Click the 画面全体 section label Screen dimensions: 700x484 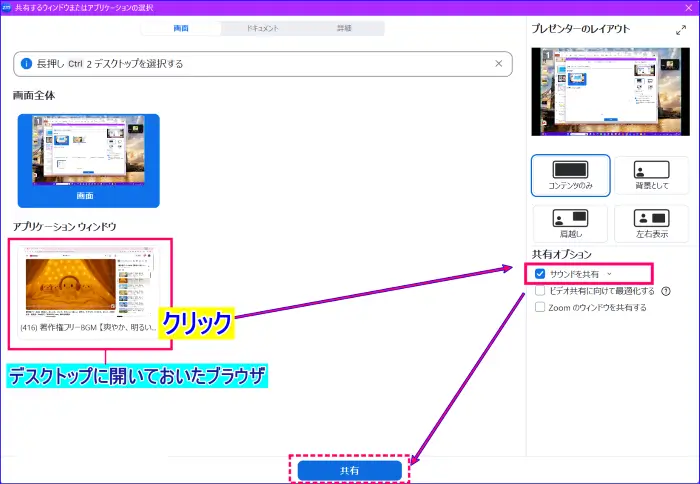pyautogui.click(x=34, y=95)
